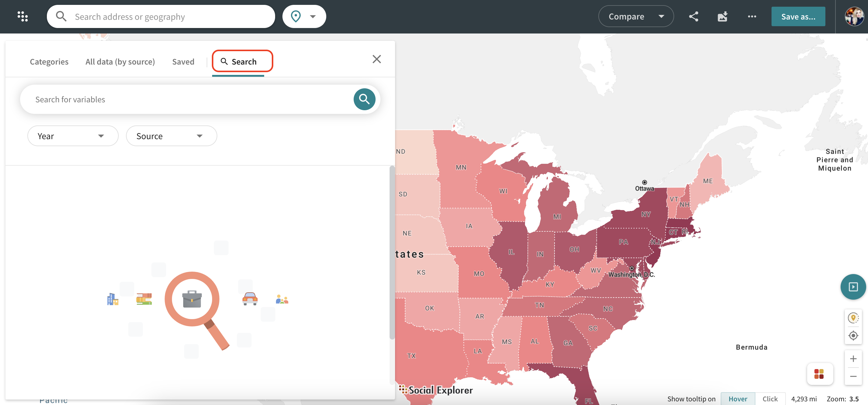Switch to All data (by source) tab
This screenshot has width=868, height=405.
120,62
